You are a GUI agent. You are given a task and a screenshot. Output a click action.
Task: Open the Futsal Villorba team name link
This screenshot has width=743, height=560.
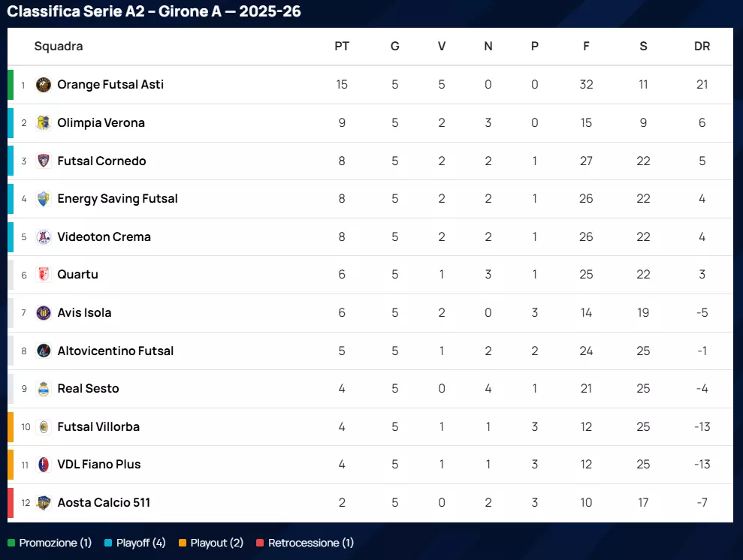point(98,427)
